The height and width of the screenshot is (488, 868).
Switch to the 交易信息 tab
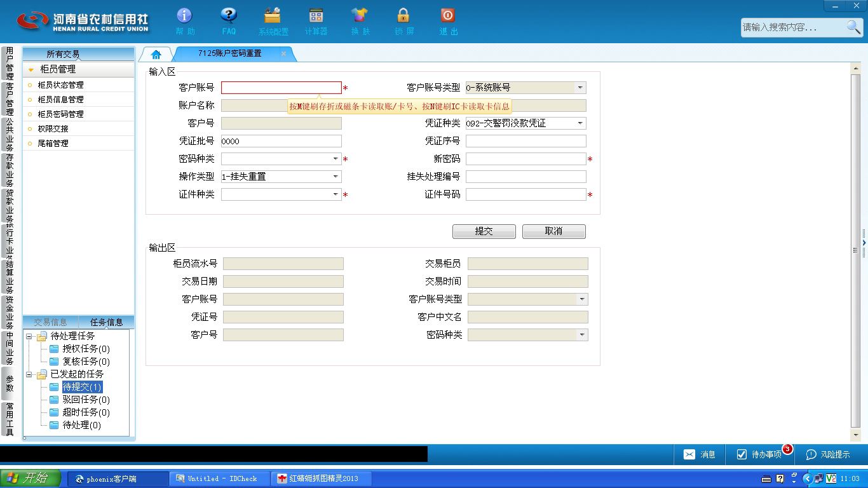click(50, 322)
